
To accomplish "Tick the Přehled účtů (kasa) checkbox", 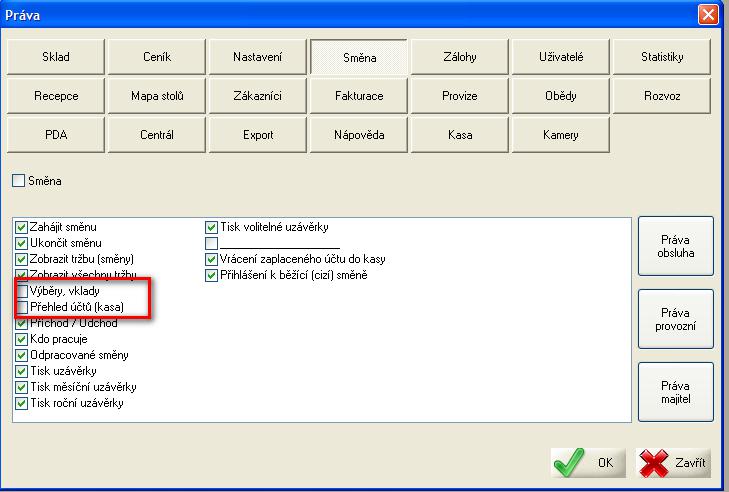I will (x=22, y=307).
